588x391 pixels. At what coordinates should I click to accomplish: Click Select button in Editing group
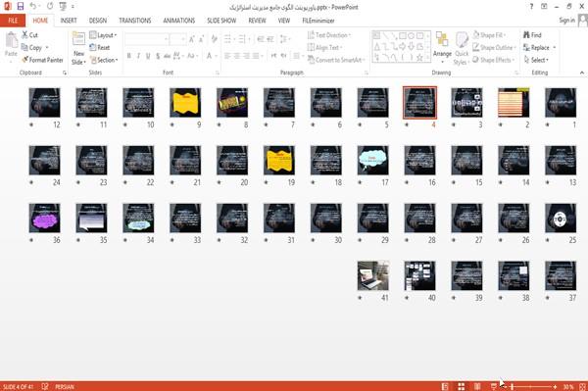(536, 60)
